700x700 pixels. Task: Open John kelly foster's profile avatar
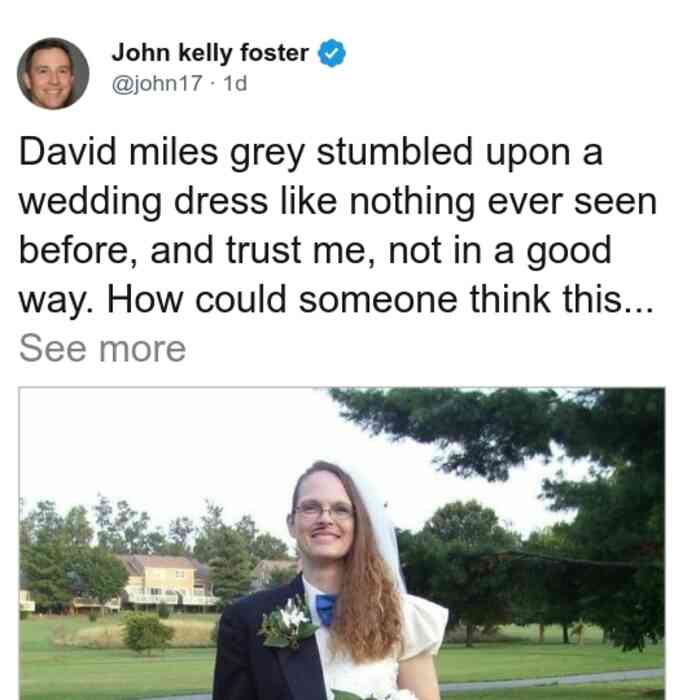pyautogui.click(x=53, y=74)
